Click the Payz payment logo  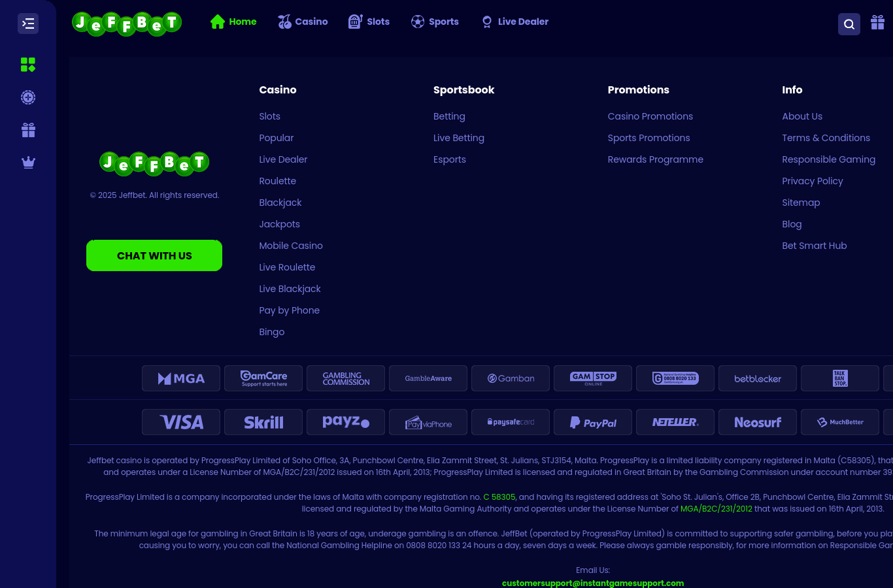pos(346,422)
